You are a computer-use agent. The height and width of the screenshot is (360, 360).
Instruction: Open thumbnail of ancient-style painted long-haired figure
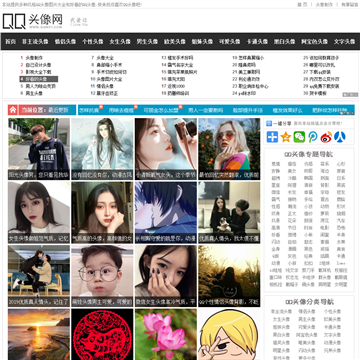coord(102,149)
